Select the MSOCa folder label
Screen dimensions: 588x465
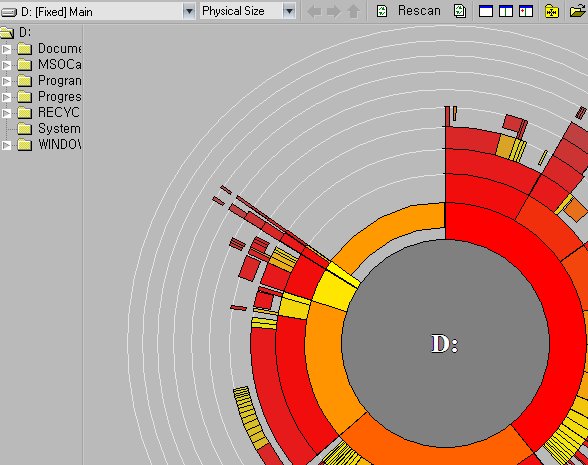point(59,65)
